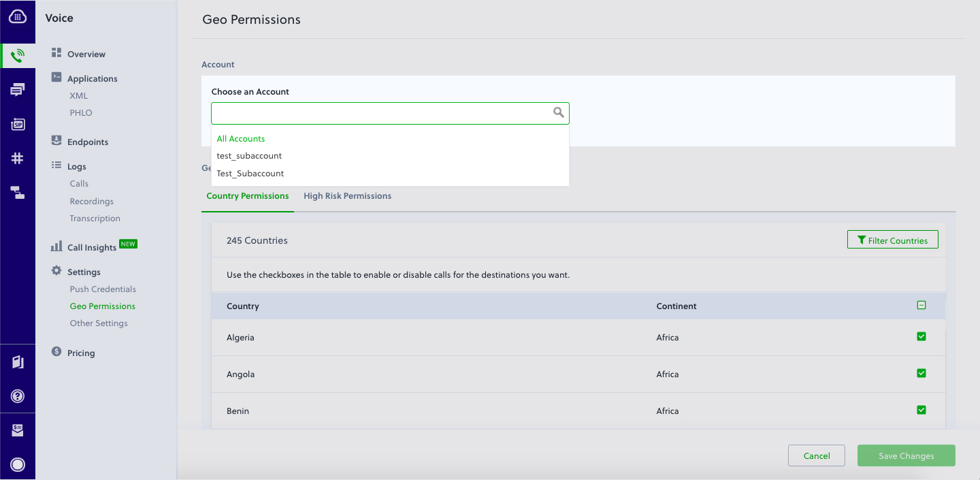Open the Recordings page under Logs
The width and height of the screenshot is (980, 480).
(x=92, y=201)
